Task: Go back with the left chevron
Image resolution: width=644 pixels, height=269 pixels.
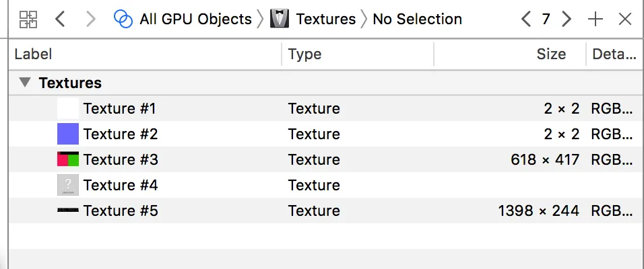Action: 60,19
